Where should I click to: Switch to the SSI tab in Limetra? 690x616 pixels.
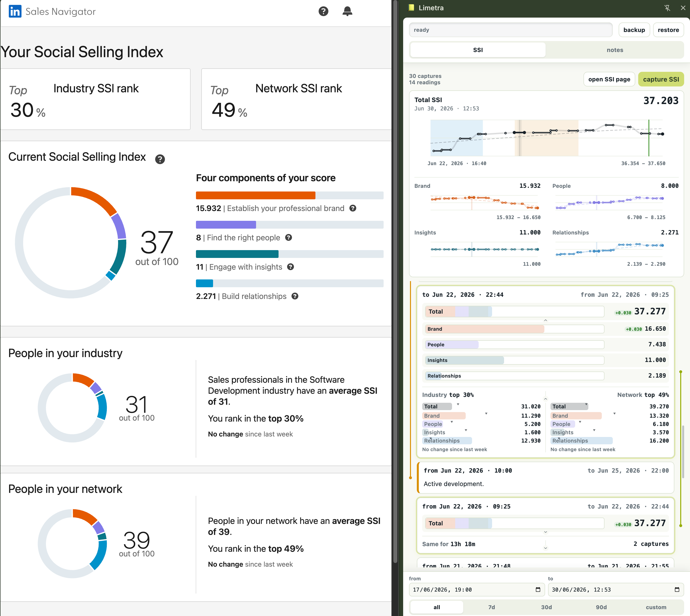pyautogui.click(x=478, y=50)
